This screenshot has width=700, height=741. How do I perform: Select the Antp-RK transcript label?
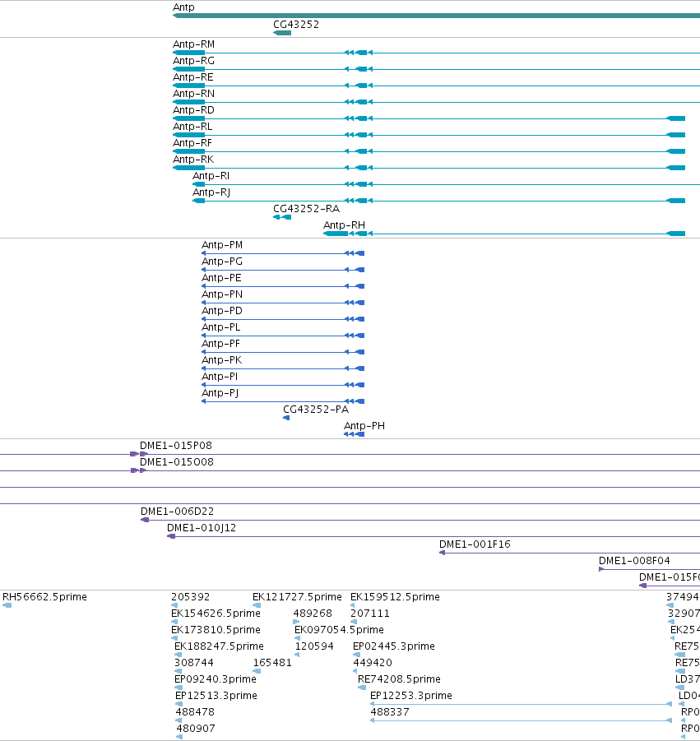point(193,160)
